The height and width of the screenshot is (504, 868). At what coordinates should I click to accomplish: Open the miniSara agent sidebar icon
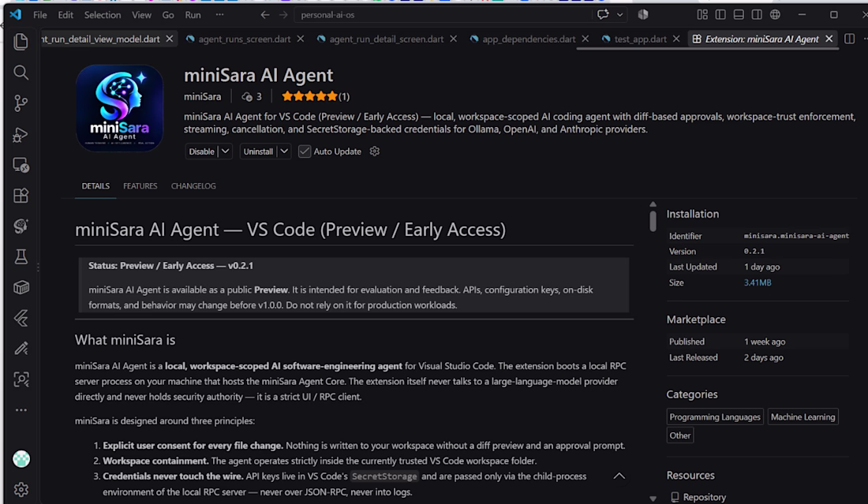(x=21, y=226)
